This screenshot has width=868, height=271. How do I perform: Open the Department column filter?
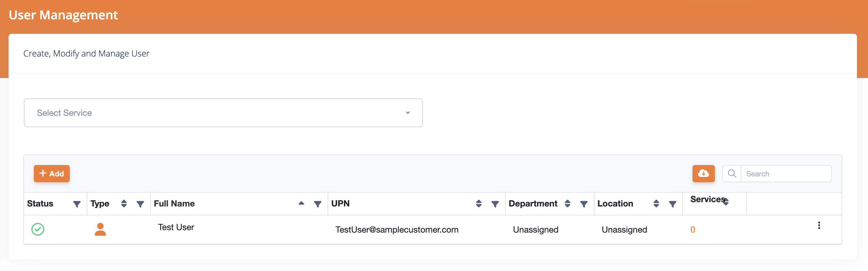pos(584,204)
